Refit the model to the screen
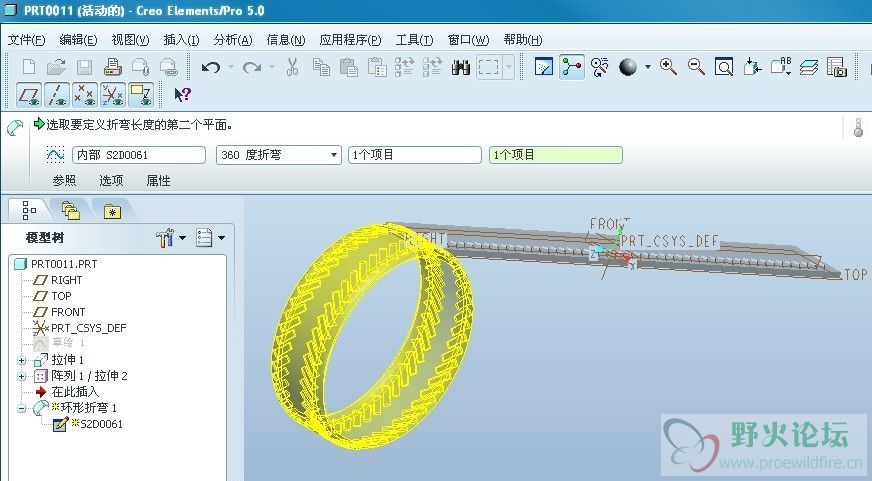Viewport: 872px width, 481px height. pos(724,67)
